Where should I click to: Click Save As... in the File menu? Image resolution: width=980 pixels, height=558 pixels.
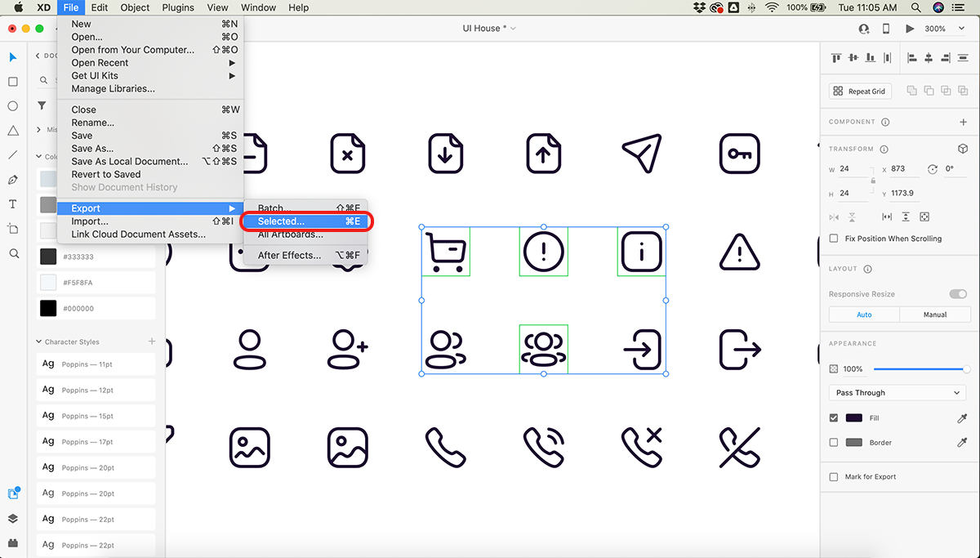point(92,149)
